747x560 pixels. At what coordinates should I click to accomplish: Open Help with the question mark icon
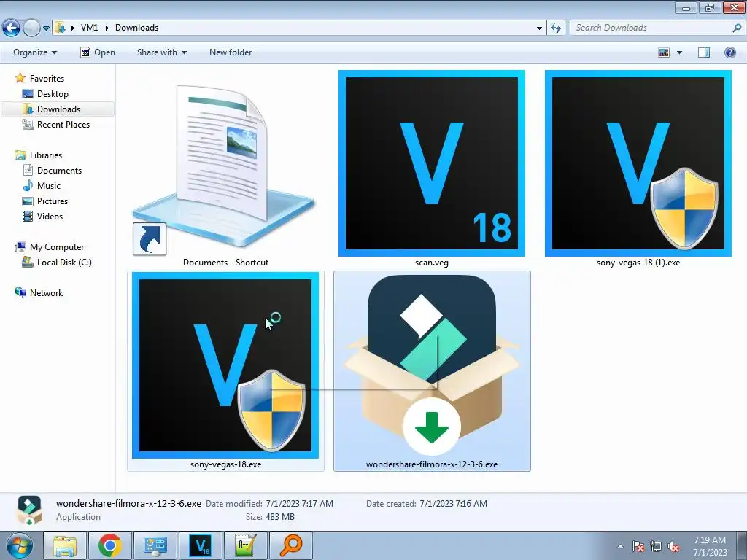(729, 52)
